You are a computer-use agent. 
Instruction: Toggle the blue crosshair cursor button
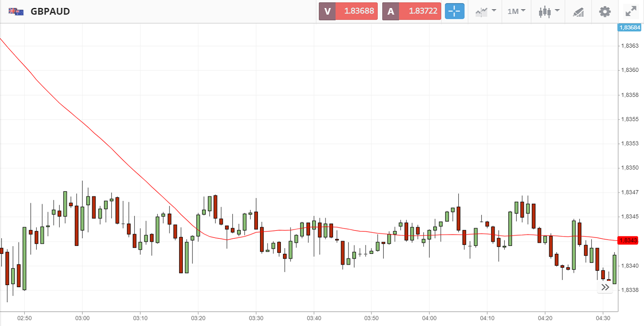tap(455, 11)
